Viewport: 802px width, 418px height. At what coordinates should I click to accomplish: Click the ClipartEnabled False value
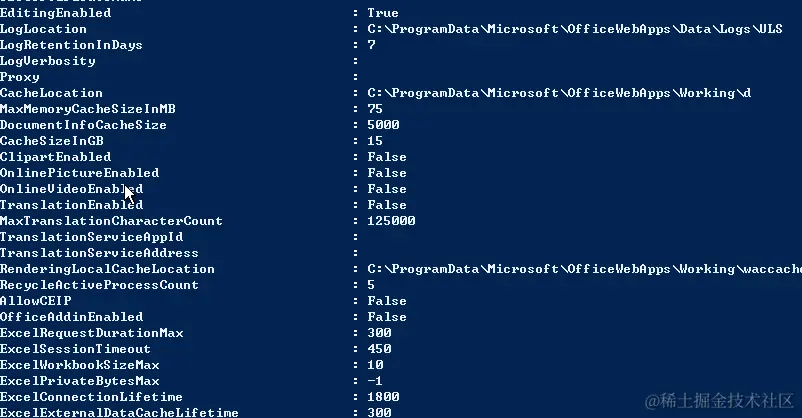[387, 157]
